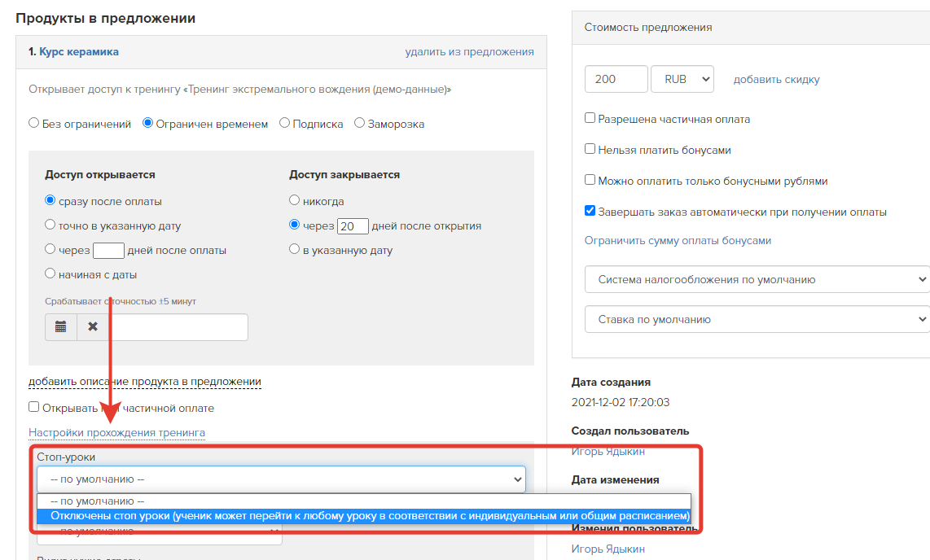The image size is (930, 560).
Task: Click 'удалить из предложения' link
Action: coord(469,51)
